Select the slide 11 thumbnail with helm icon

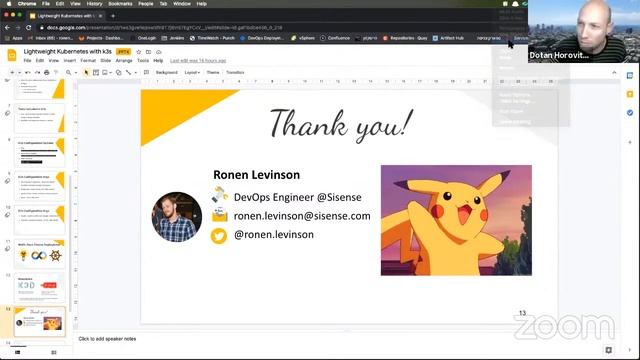tap(40, 254)
